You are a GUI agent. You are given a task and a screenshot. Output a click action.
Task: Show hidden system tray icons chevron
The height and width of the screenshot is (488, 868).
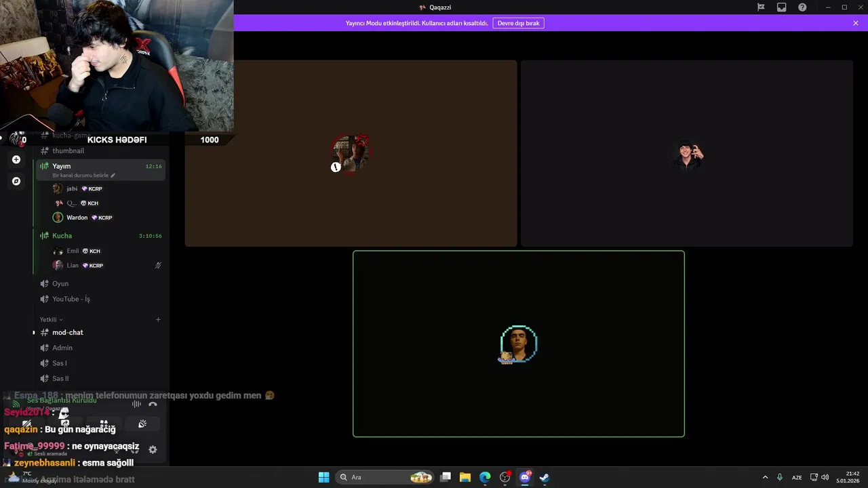pyautogui.click(x=765, y=477)
